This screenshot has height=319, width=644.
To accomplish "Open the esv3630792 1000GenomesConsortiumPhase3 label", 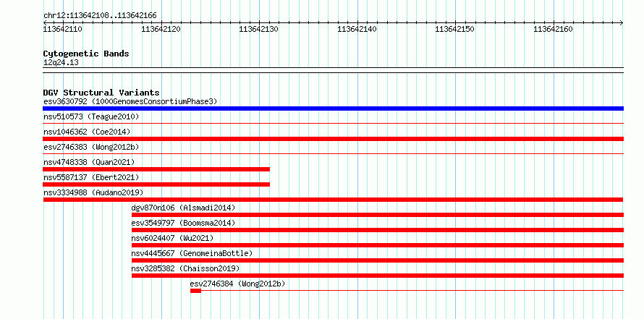I will [130, 101].
